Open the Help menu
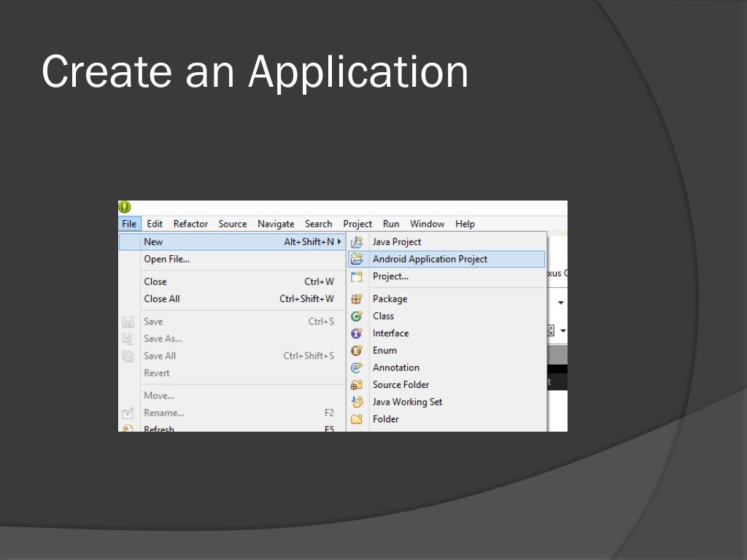This screenshot has height=560, width=747. pyautogui.click(x=465, y=224)
